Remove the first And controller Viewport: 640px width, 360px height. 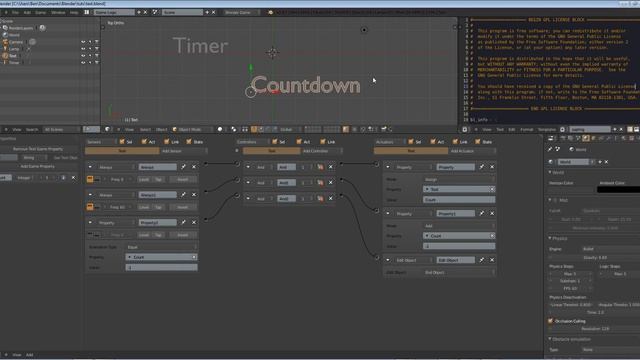(x=331, y=167)
